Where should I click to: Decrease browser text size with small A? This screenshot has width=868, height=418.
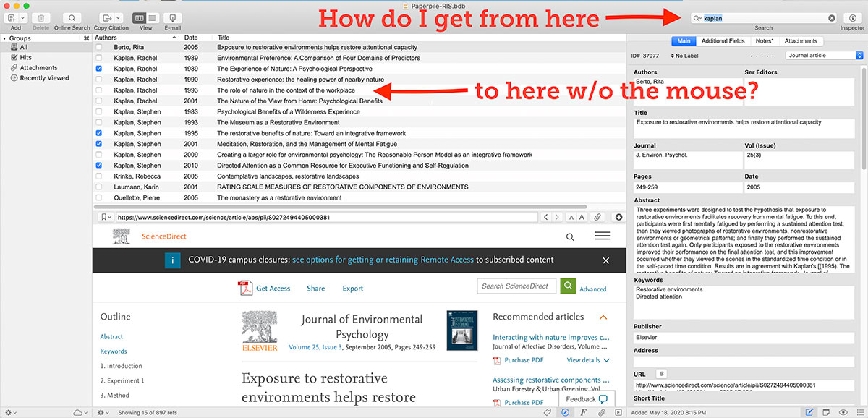click(571, 217)
